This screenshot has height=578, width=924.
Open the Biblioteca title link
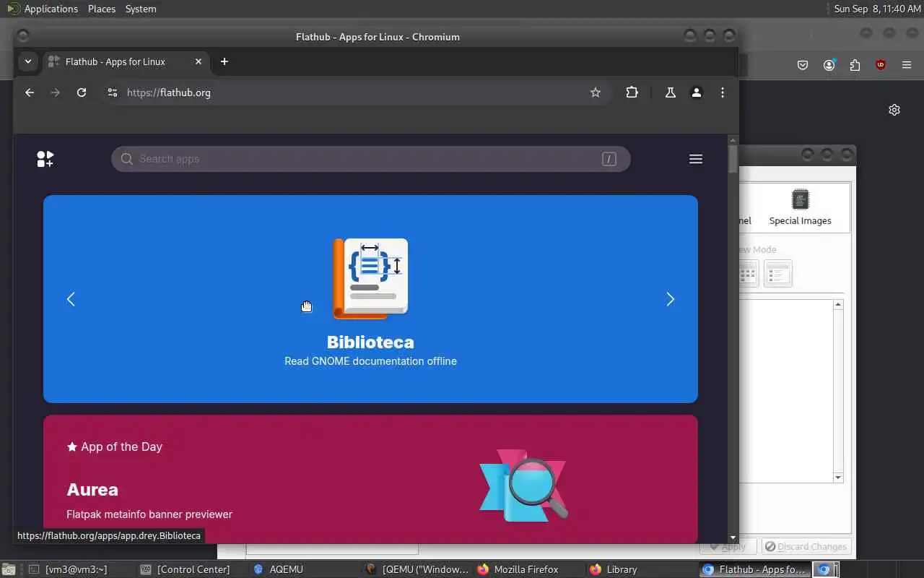370,342
